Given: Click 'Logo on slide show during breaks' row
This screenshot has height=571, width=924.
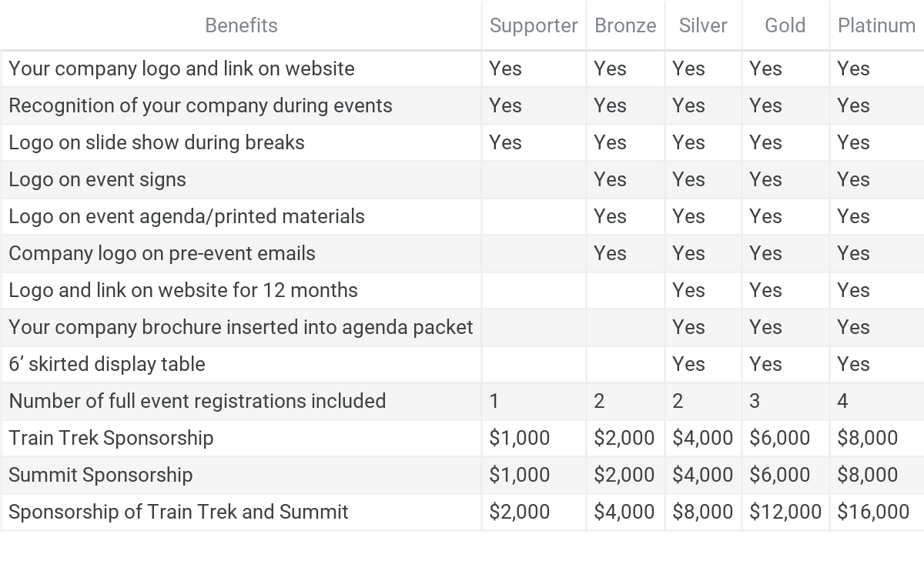Looking at the screenshot, I should coord(156,142).
